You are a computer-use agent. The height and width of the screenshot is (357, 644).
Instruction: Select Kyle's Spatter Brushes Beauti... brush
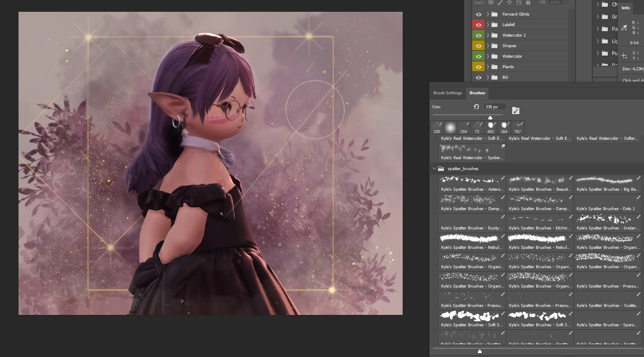point(540,184)
